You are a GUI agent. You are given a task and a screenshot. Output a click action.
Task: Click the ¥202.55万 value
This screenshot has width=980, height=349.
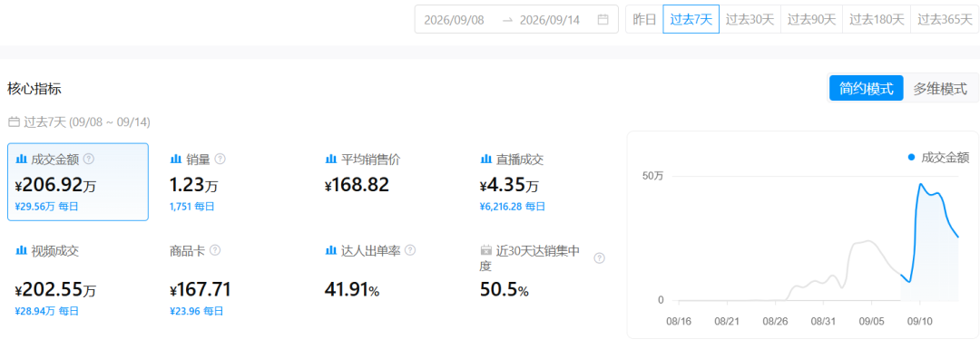(55, 290)
